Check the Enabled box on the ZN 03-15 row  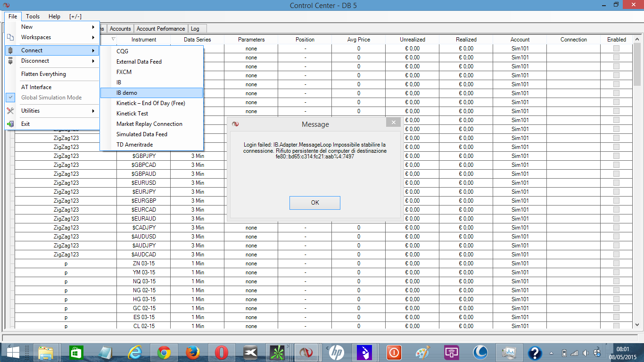coord(616,263)
